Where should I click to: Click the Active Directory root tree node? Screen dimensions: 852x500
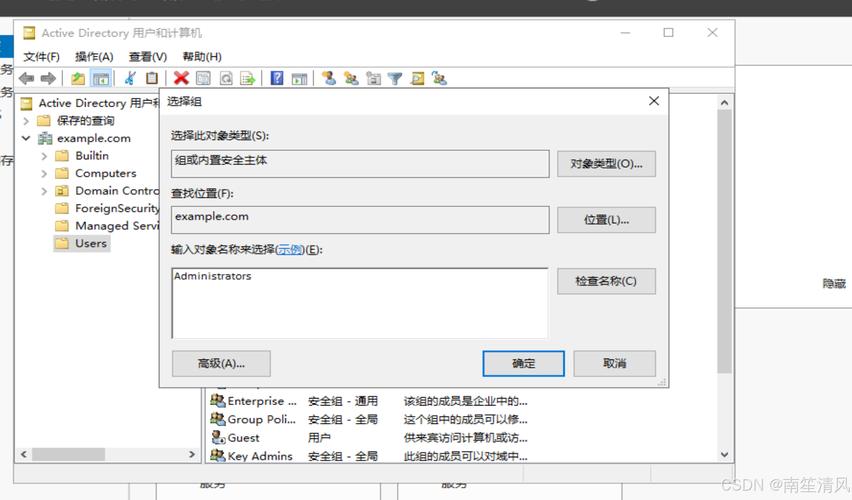pyautogui.click(x=90, y=103)
